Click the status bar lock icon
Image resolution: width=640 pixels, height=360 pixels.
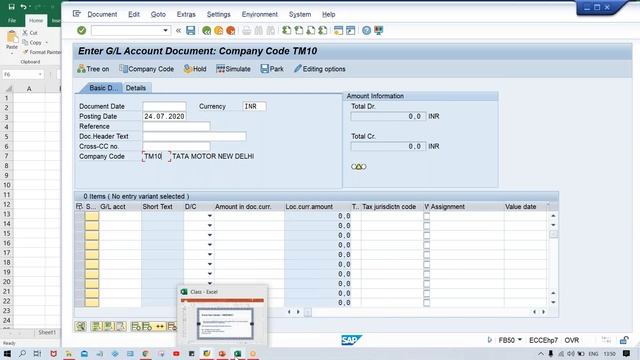[624, 340]
